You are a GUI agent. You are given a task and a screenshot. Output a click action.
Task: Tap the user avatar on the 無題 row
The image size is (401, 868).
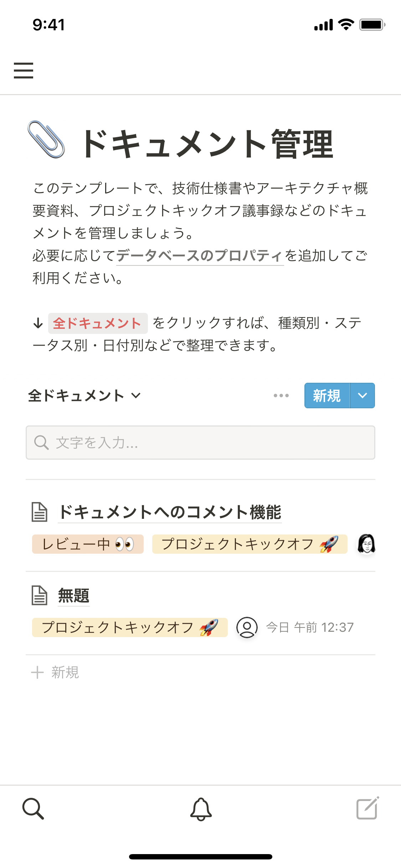point(247,627)
